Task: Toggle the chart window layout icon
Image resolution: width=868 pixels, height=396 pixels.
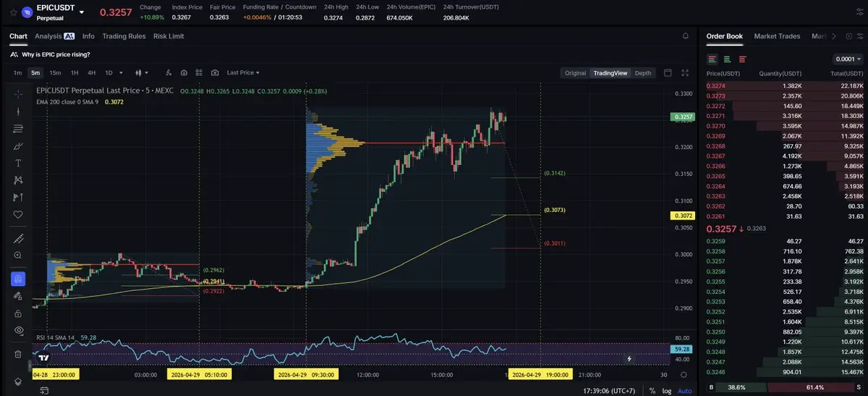Action: pos(668,72)
